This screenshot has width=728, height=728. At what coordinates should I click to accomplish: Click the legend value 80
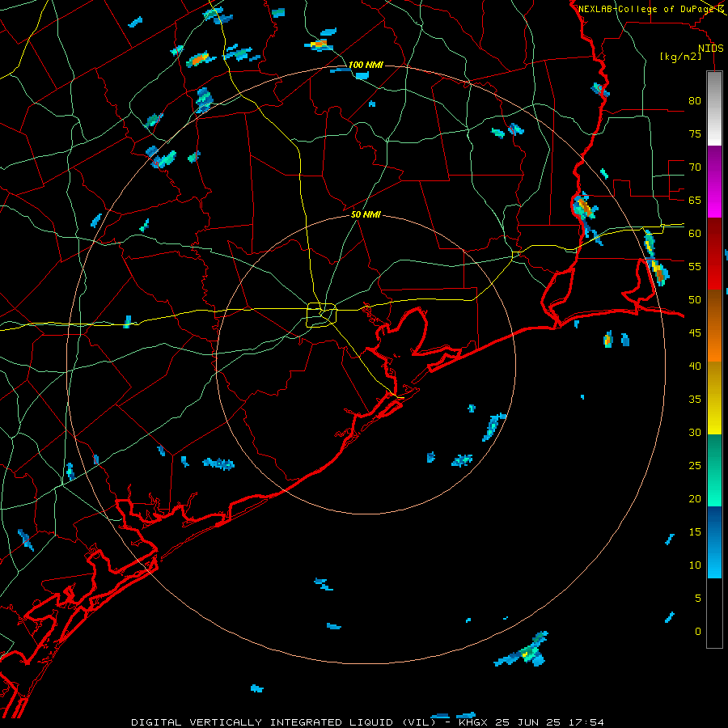coord(695,101)
